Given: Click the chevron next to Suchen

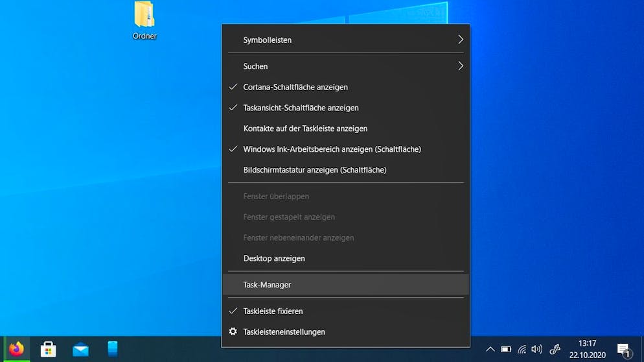Looking at the screenshot, I should click(461, 66).
